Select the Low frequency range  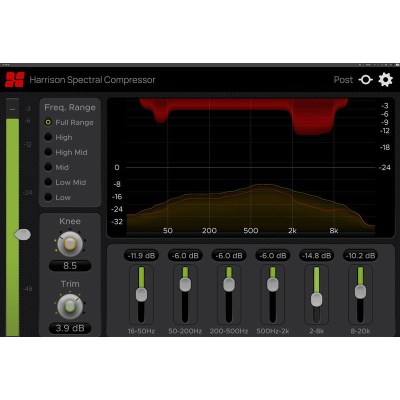coord(58,197)
